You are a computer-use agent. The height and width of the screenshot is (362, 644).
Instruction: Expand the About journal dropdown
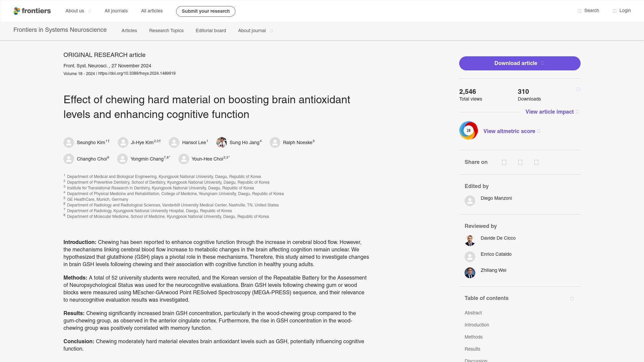coord(255,31)
